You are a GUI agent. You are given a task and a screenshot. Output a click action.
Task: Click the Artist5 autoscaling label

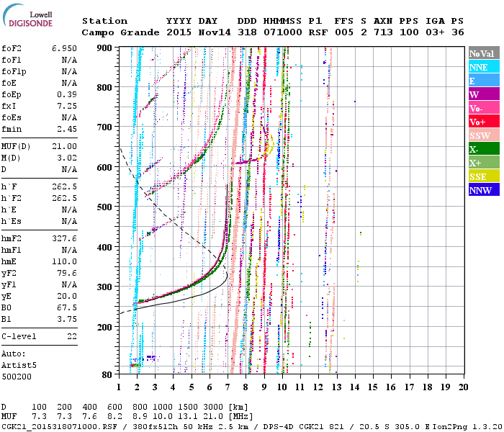[19, 366]
